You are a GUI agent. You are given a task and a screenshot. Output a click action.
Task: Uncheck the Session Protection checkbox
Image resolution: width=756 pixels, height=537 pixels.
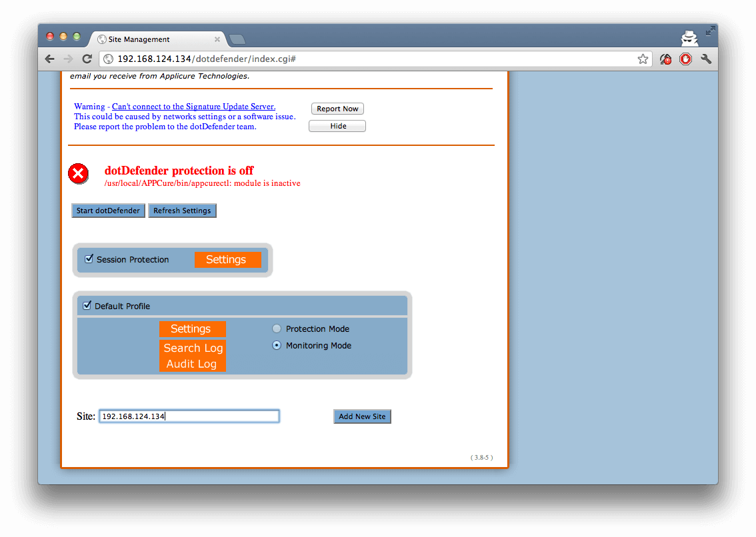(89, 259)
